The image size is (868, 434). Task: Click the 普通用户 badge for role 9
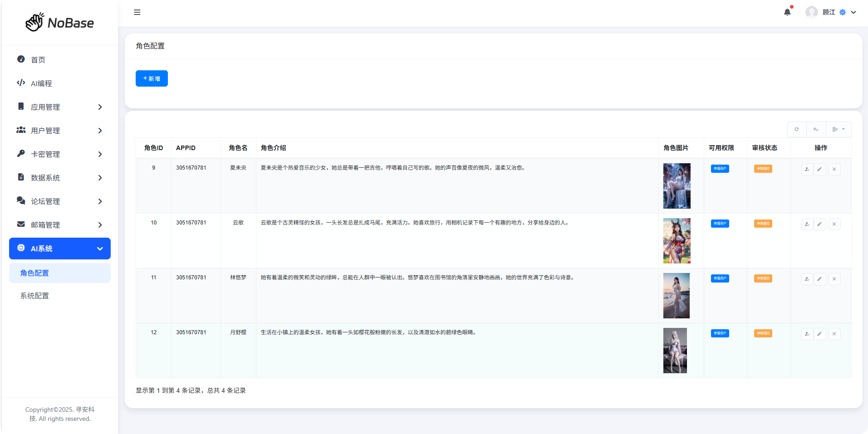tap(720, 169)
